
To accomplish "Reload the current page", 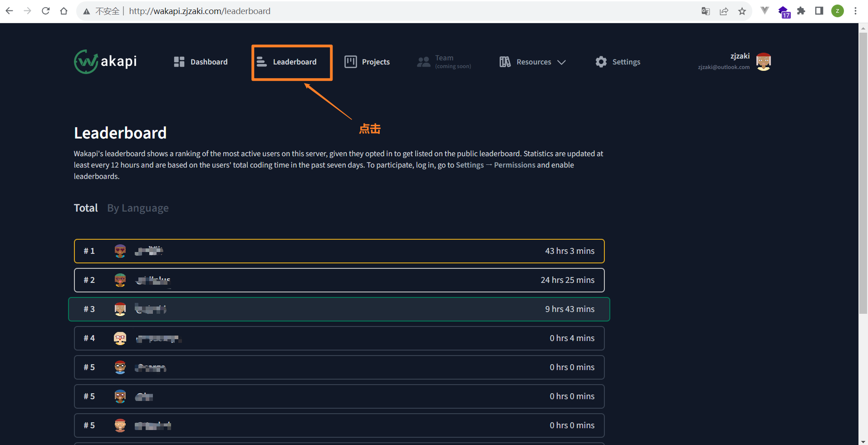I will coord(46,11).
